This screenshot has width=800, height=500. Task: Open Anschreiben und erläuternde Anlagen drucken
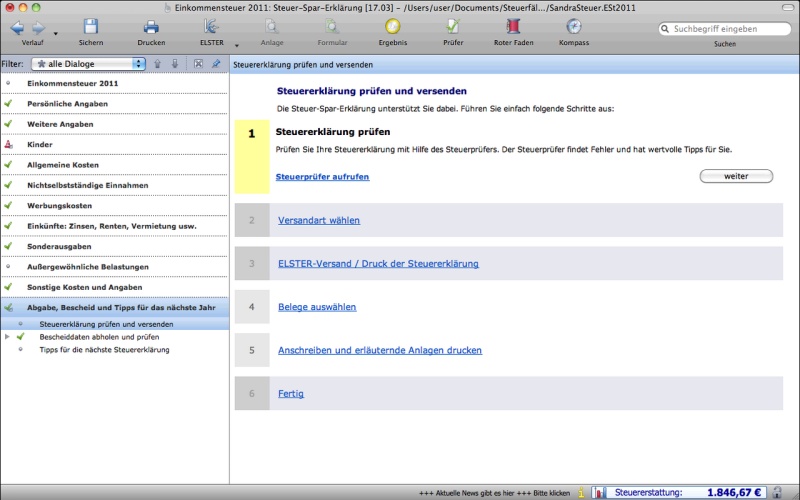380,351
